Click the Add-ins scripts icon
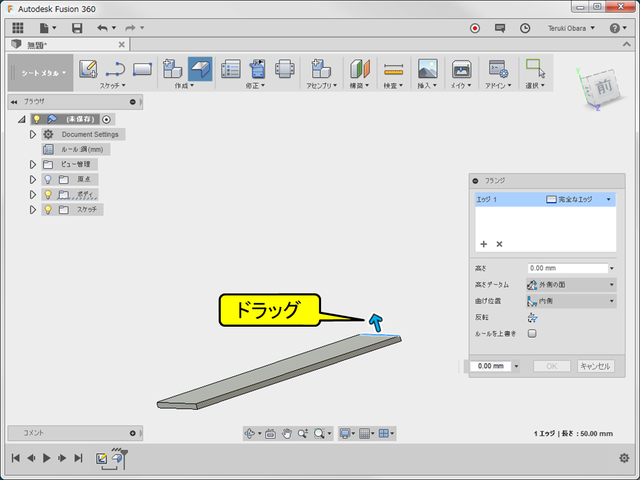This screenshot has height=480, width=640. [498, 69]
